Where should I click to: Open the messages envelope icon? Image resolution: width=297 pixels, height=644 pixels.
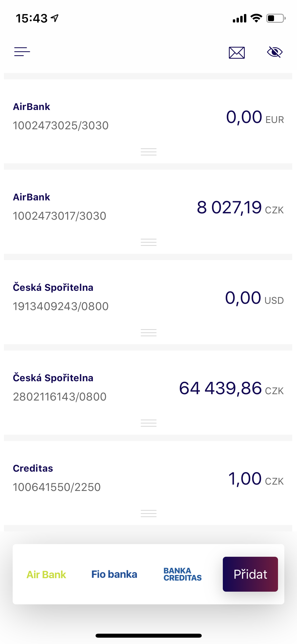pos(237,53)
